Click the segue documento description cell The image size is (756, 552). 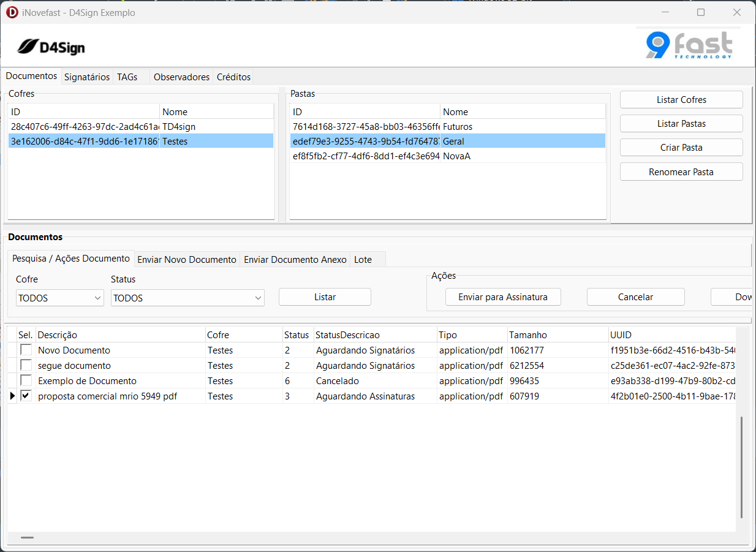click(x=121, y=366)
